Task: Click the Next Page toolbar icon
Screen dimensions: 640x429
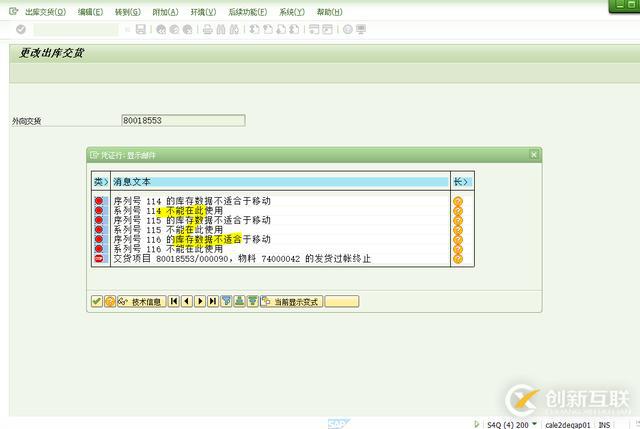Action: tap(281, 29)
